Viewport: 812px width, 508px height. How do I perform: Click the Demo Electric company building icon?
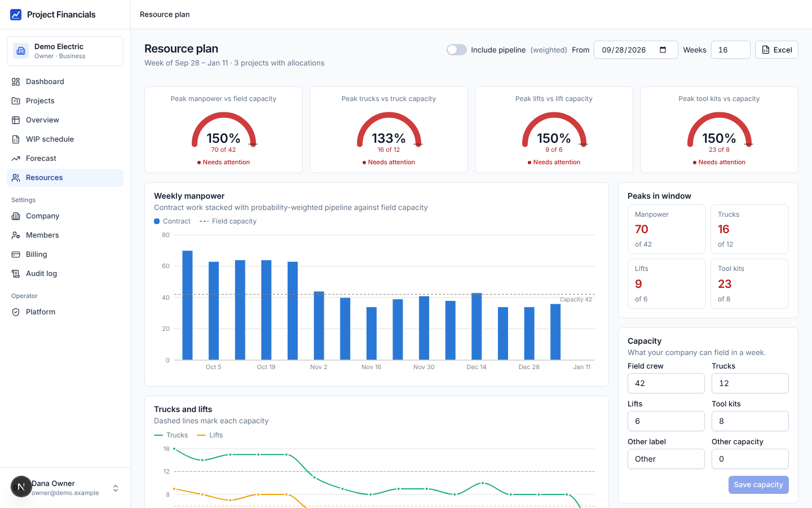(x=21, y=51)
